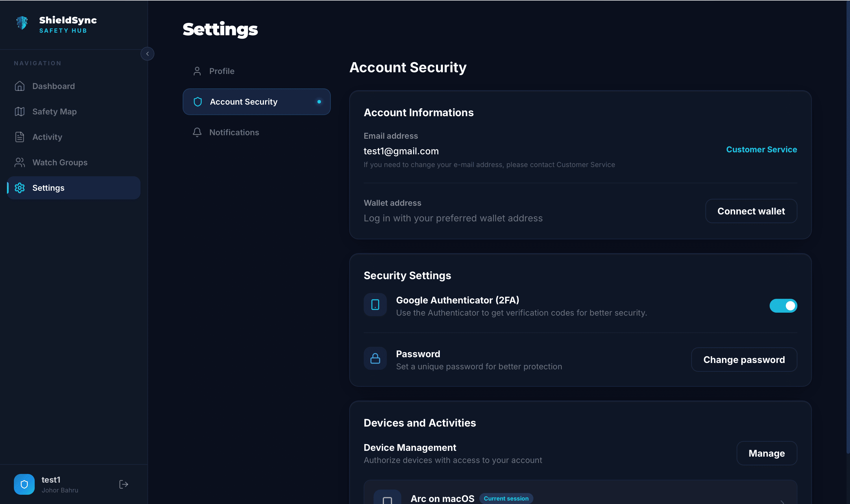The height and width of the screenshot is (504, 850).
Task: Click the Change password button
Action: coord(744,360)
